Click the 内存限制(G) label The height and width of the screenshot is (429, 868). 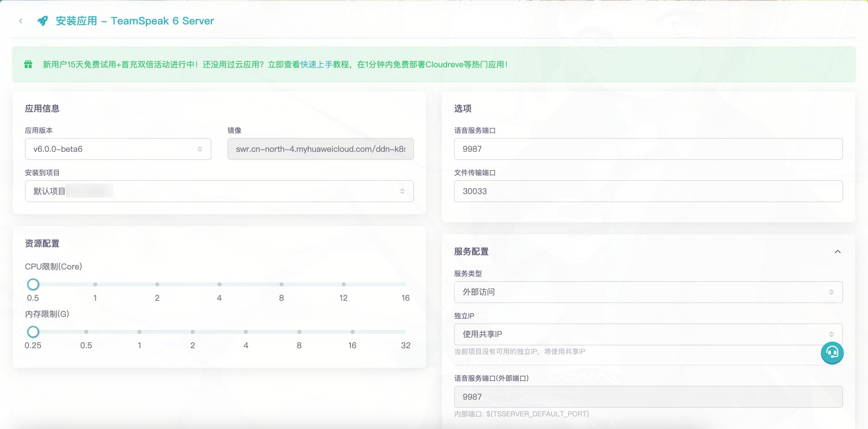pos(47,314)
